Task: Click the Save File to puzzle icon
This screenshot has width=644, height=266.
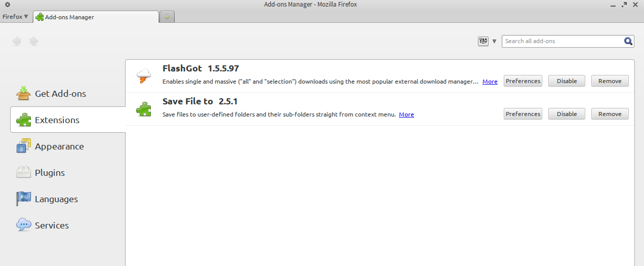Action: tap(144, 109)
